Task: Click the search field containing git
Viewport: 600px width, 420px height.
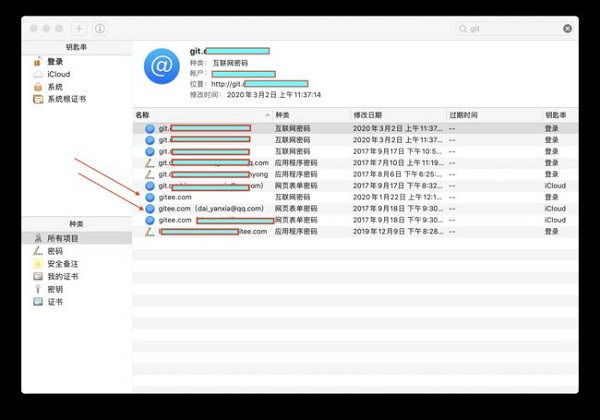Action: (x=510, y=29)
